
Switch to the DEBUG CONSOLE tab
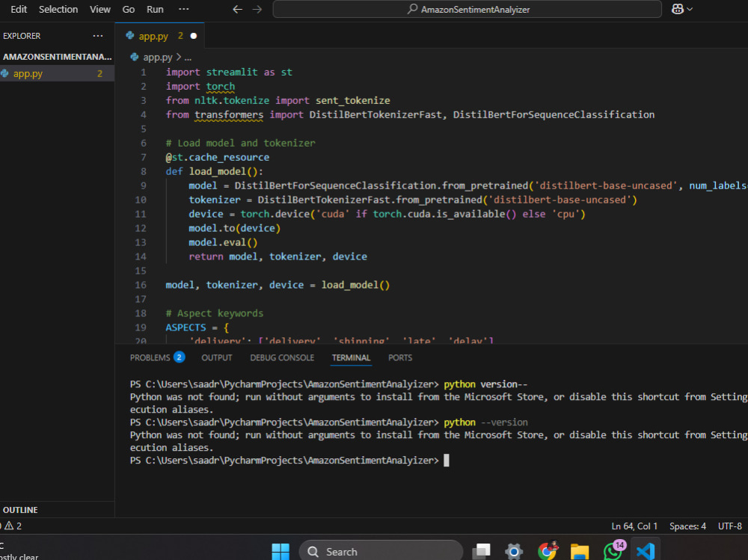pos(282,357)
